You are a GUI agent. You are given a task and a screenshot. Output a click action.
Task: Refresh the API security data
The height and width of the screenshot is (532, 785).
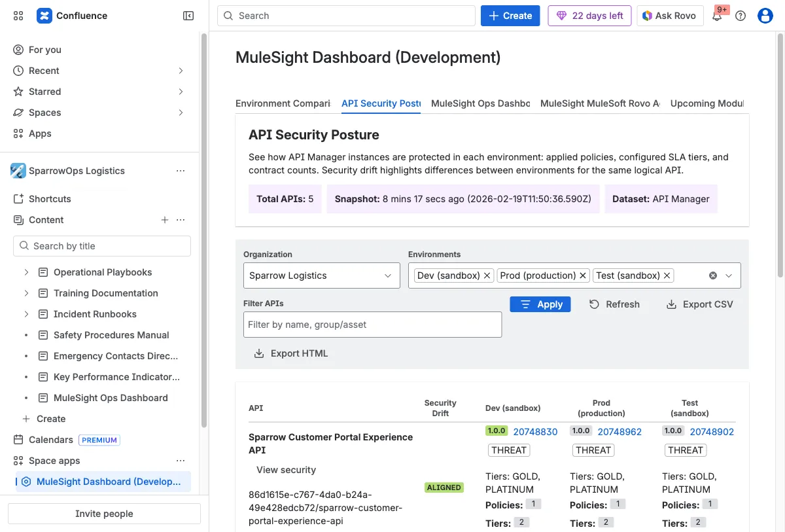click(x=614, y=304)
